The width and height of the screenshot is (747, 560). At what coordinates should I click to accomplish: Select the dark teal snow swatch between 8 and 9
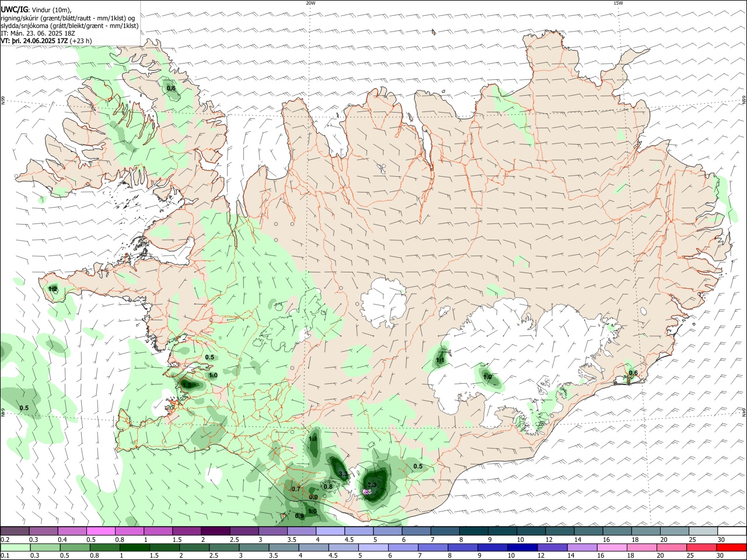point(474,531)
